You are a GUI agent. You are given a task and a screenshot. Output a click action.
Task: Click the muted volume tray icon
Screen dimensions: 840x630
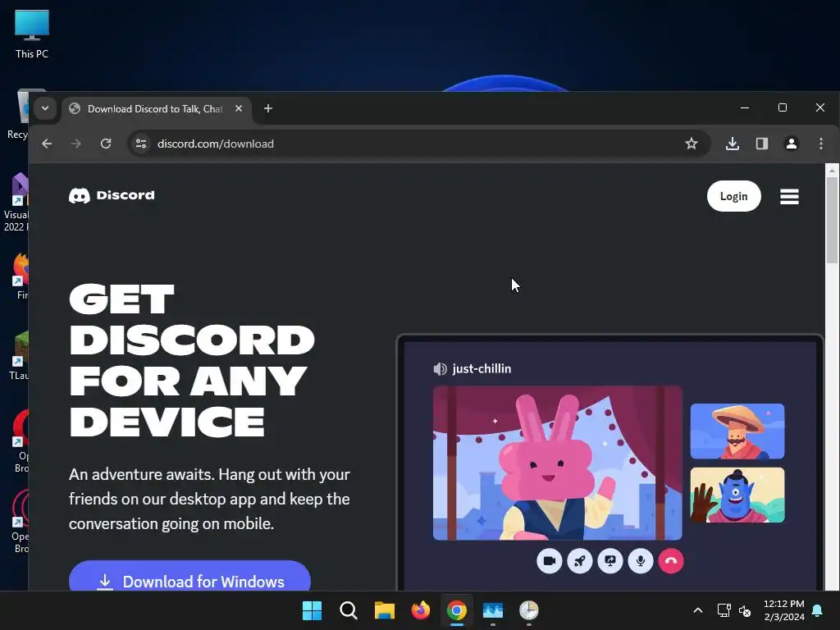pos(745,610)
